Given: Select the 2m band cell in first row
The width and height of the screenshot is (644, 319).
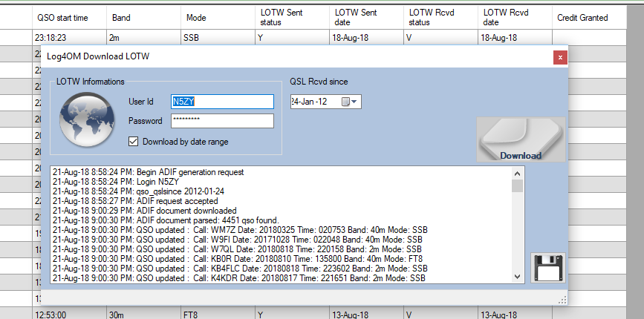Looking at the screenshot, I should coord(144,38).
